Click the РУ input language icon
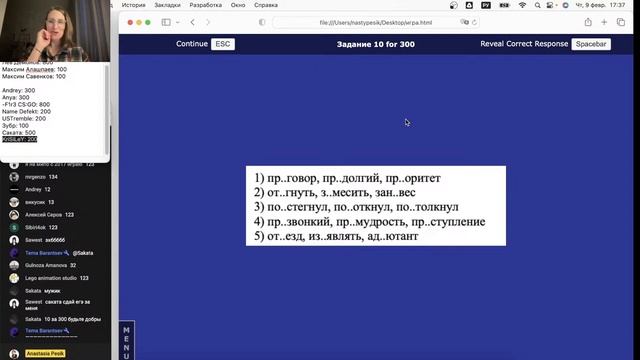This screenshot has width=640, height=360. [486, 5]
